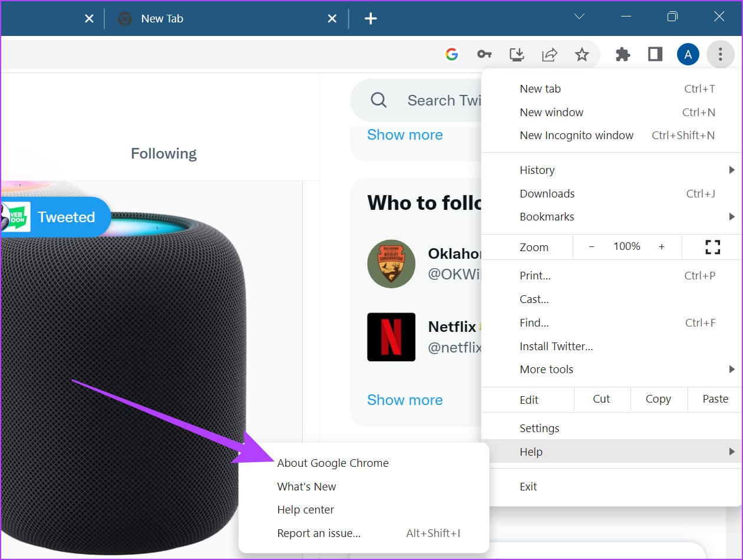Increase zoom with the plus button
Viewport: 743px width, 560px height.
click(x=662, y=247)
